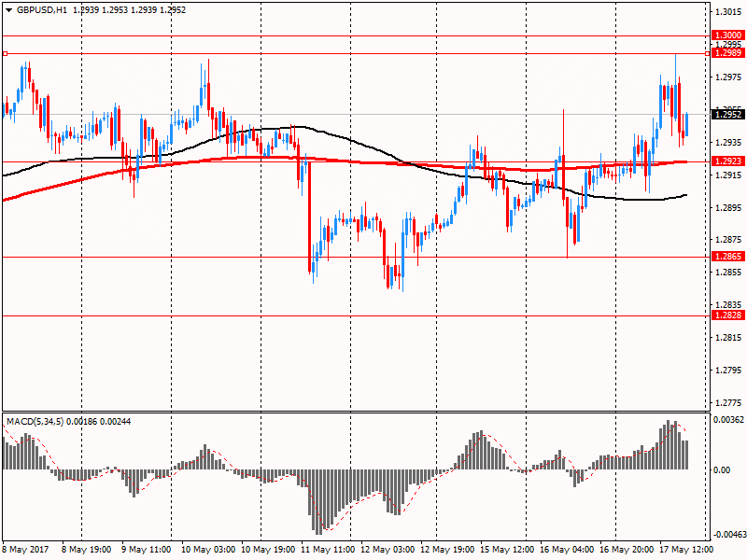Click the MACD(5,34,5) indicator label
This screenshot has width=747, height=560.
tap(35, 422)
